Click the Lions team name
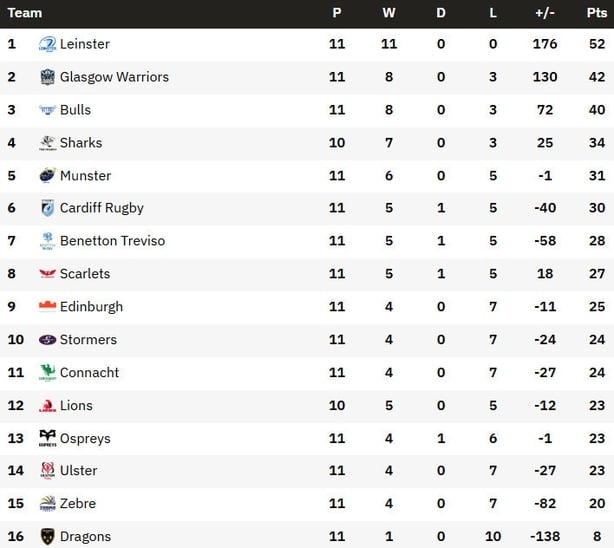 76,405
